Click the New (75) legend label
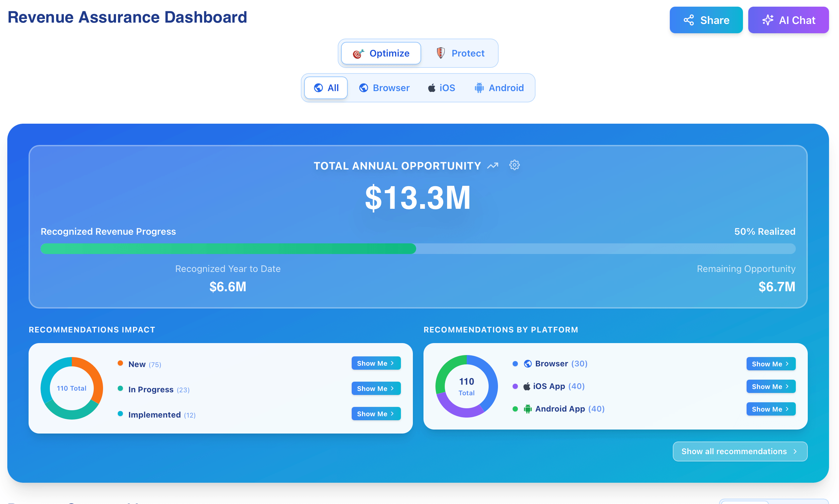 (145, 364)
